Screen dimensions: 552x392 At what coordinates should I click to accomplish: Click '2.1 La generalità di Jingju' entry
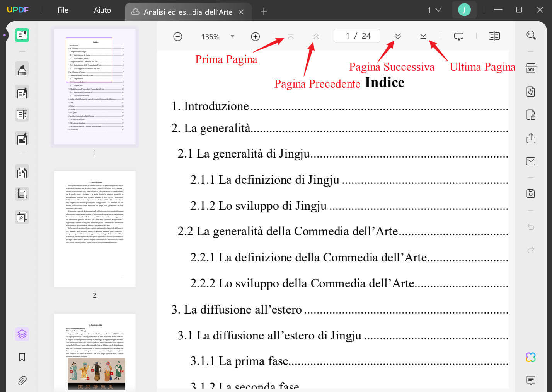343,154
